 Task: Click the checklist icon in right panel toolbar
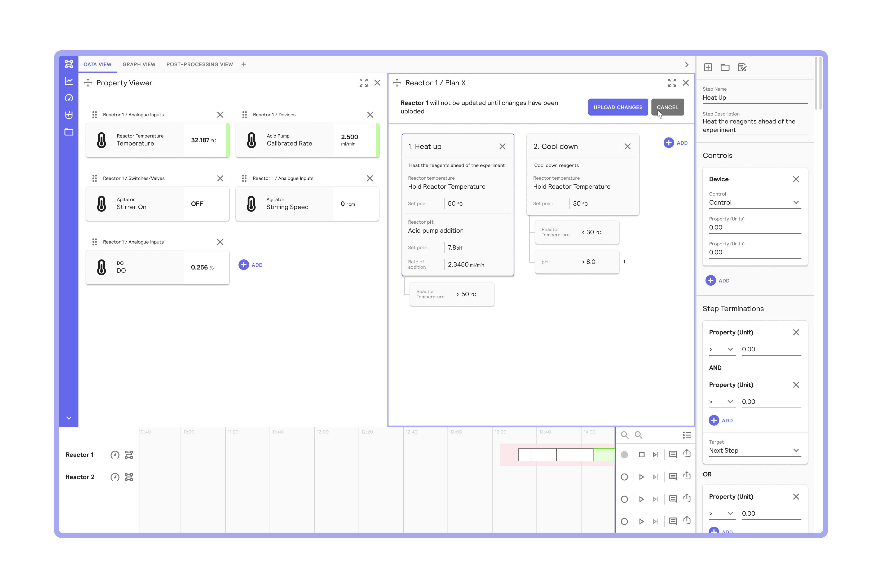742,67
